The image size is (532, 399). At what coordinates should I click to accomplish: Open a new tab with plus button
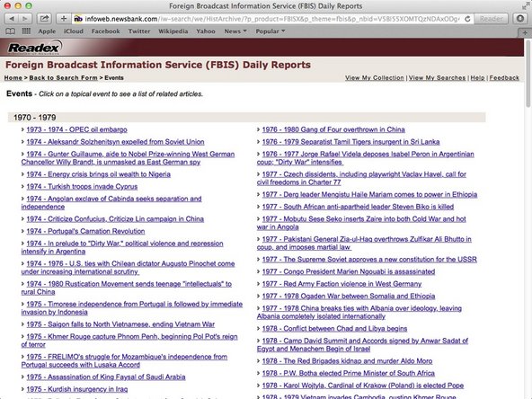525,33
